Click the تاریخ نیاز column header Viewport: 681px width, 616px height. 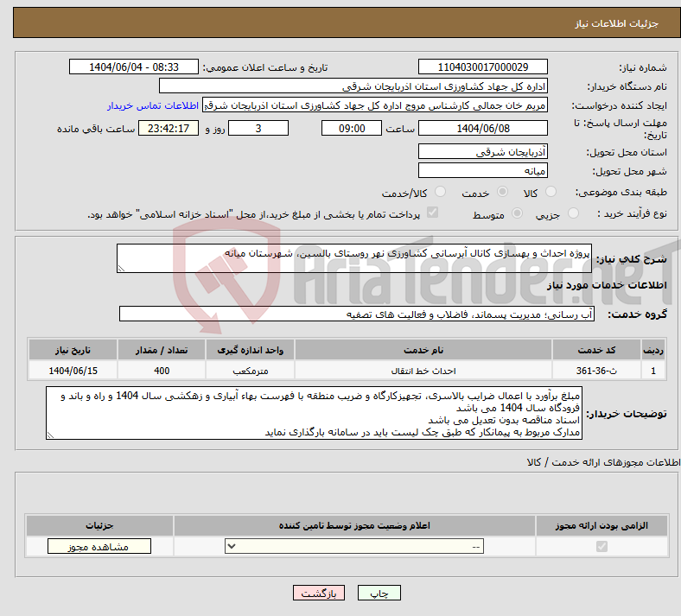[73, 350]
